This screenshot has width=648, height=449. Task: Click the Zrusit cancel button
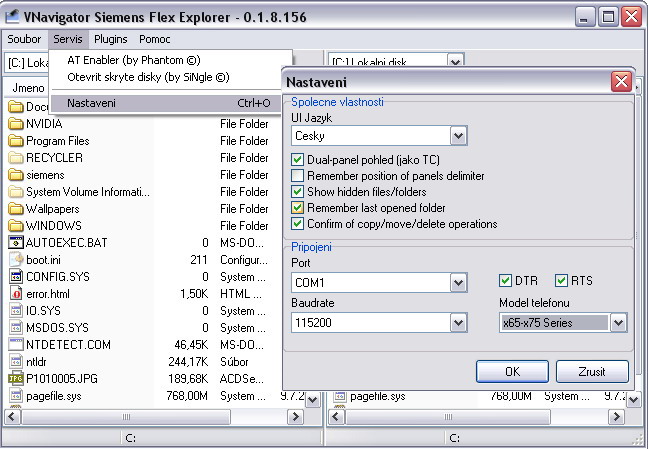pos(592,371)
